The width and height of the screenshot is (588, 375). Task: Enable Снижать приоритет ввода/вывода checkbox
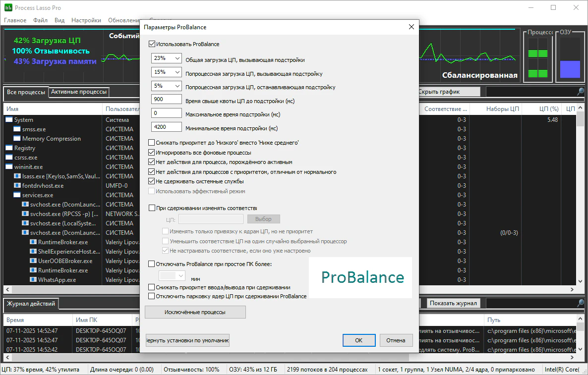click(x=152, y=287)
